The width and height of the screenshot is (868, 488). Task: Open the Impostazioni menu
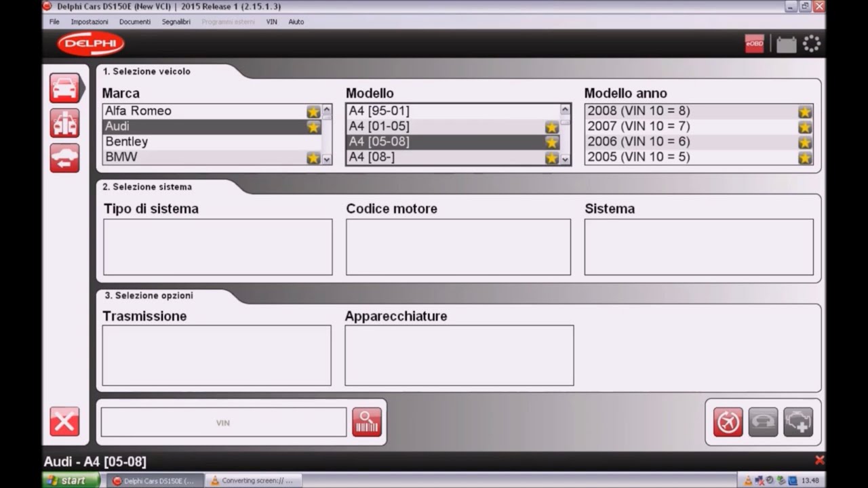[90, 22]
